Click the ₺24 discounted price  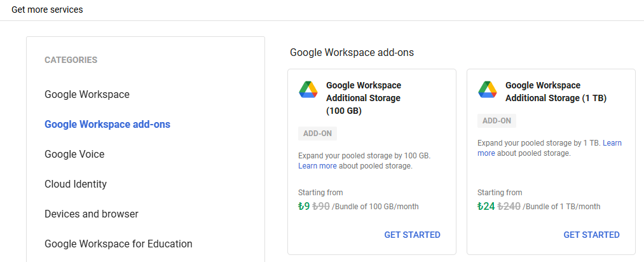click(x=486, y=206)
